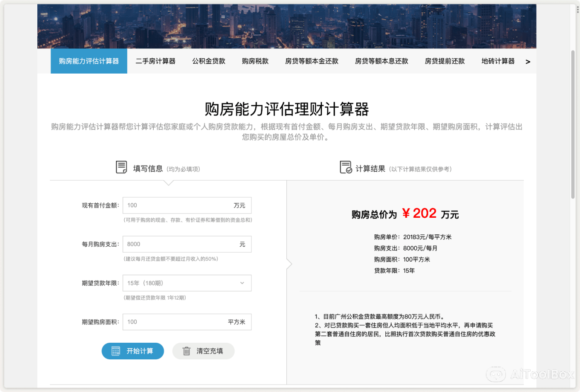Viewport: 580px width, 392px height.
Task: Click the calculator icon on 开始计算 button
Action: [x=117, y=351]
